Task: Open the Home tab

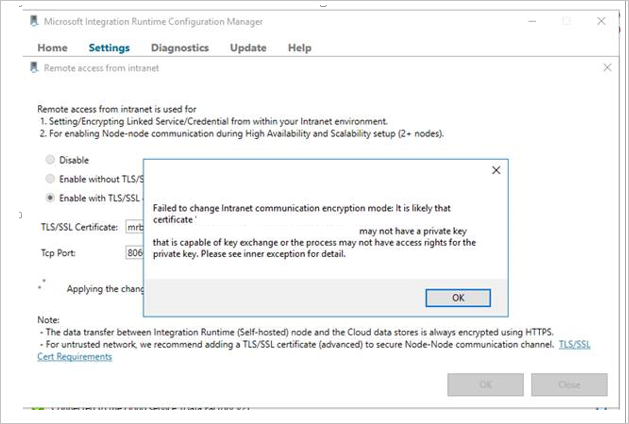Action: tap(52, 47)
